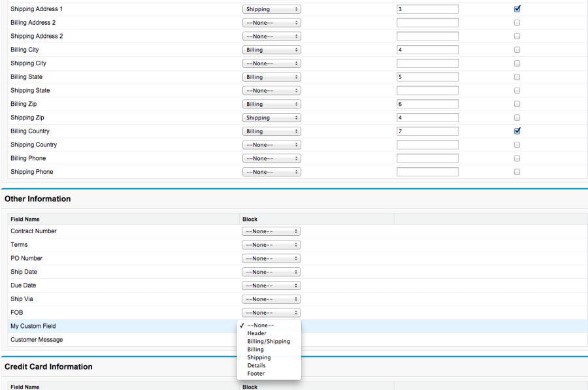Open the Terms block dropdown

pyautogui.click(x=271, y=245)
